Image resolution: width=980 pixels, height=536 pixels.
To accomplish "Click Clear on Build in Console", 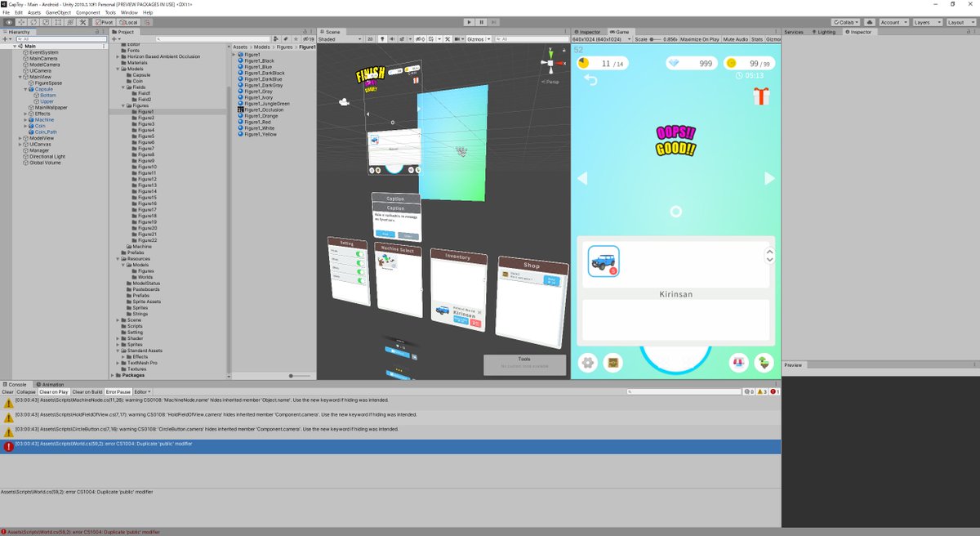I will coord(87,392).
